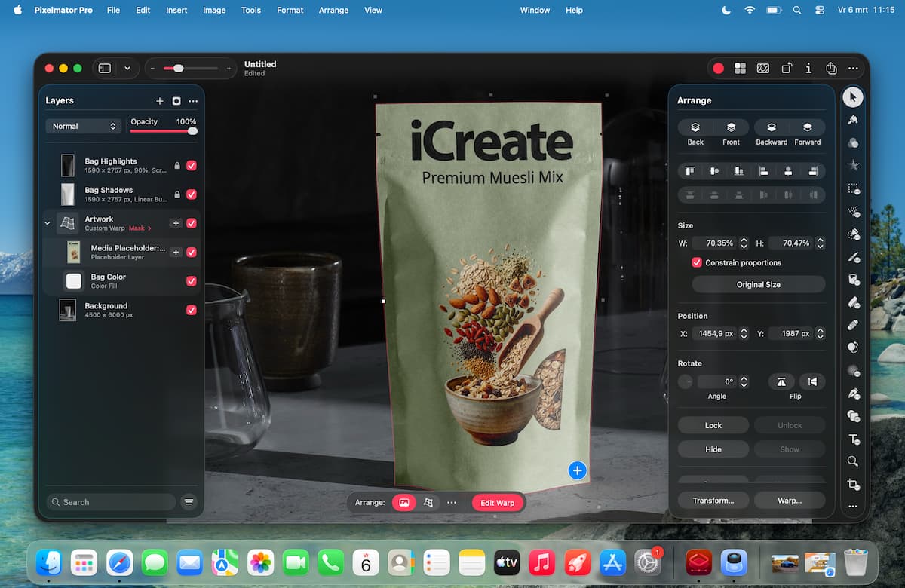The width and height of the screenshot is (905, 588).
Task: Click the Edit Warp button
Action: pyautogui.click(x=498, y=503)
